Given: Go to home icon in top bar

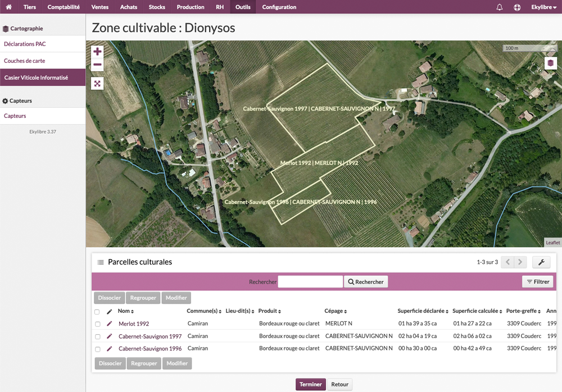Looking at the screenshot, I should coord(8,7).
